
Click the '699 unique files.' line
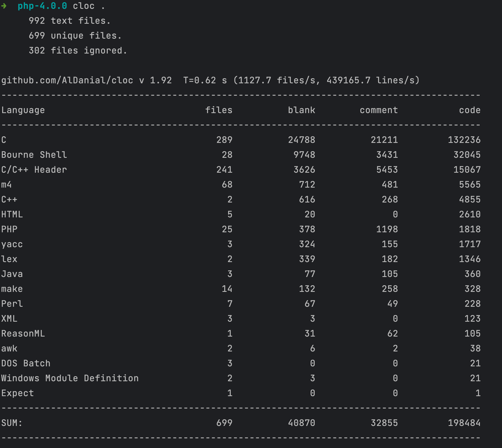[75, 36]
